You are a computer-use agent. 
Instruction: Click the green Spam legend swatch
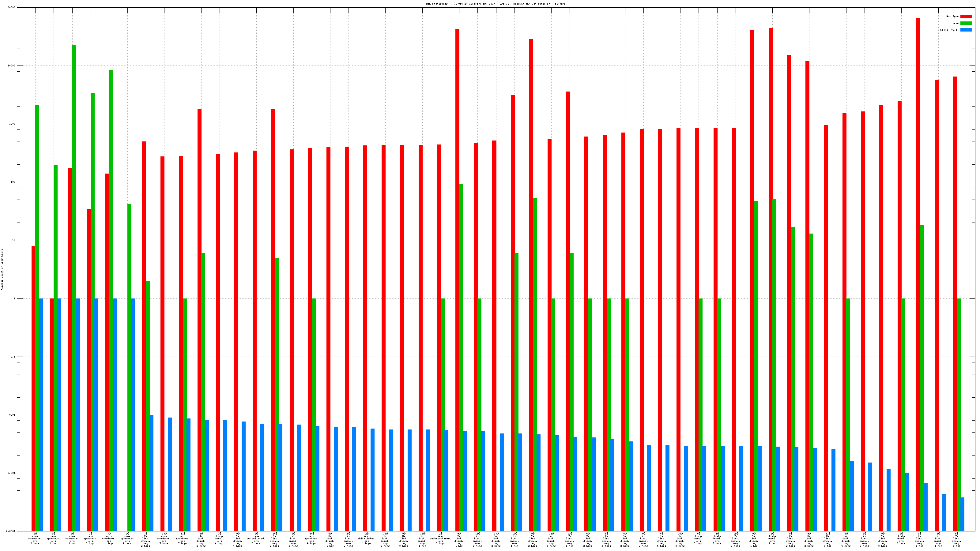(x=966, y=23)
